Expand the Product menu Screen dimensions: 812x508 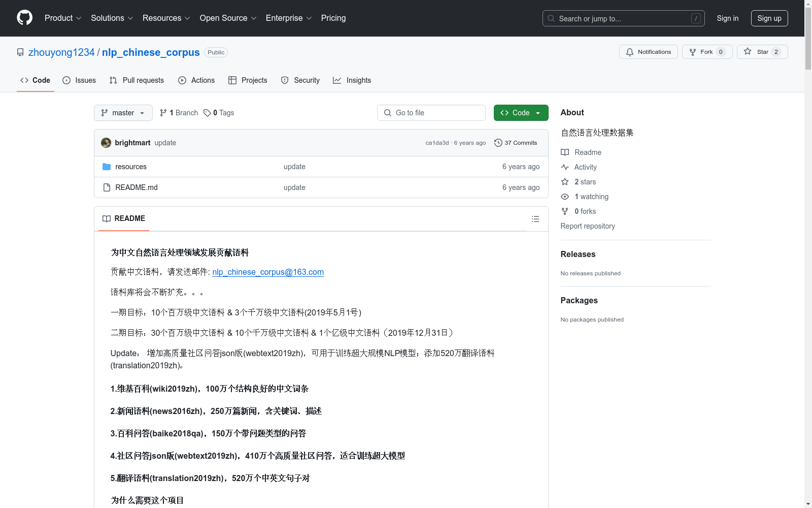tap(63, 18)
